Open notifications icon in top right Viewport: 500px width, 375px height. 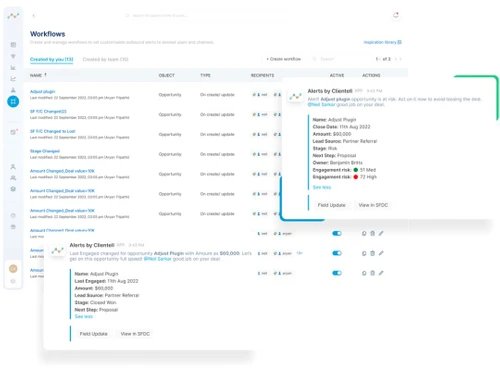point(396,15)
